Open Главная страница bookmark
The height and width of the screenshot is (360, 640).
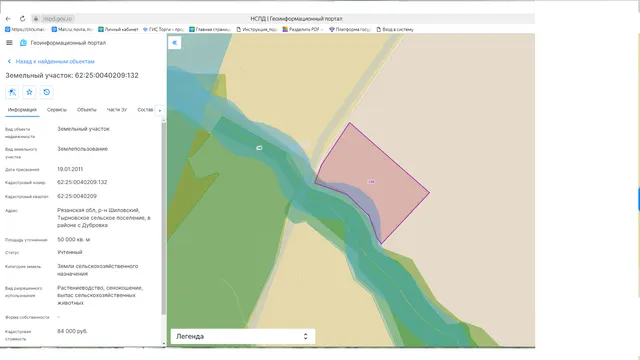point(210,29)
